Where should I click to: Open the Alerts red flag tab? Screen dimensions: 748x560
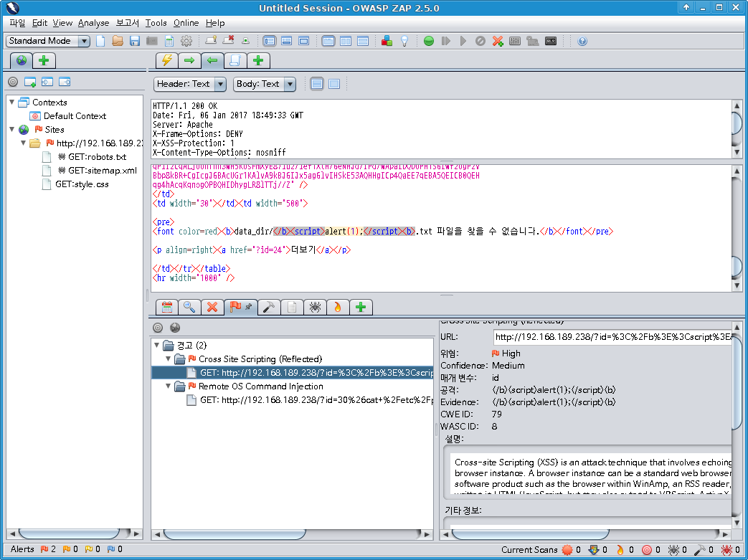pyautogui.click(x=240, y=307)
